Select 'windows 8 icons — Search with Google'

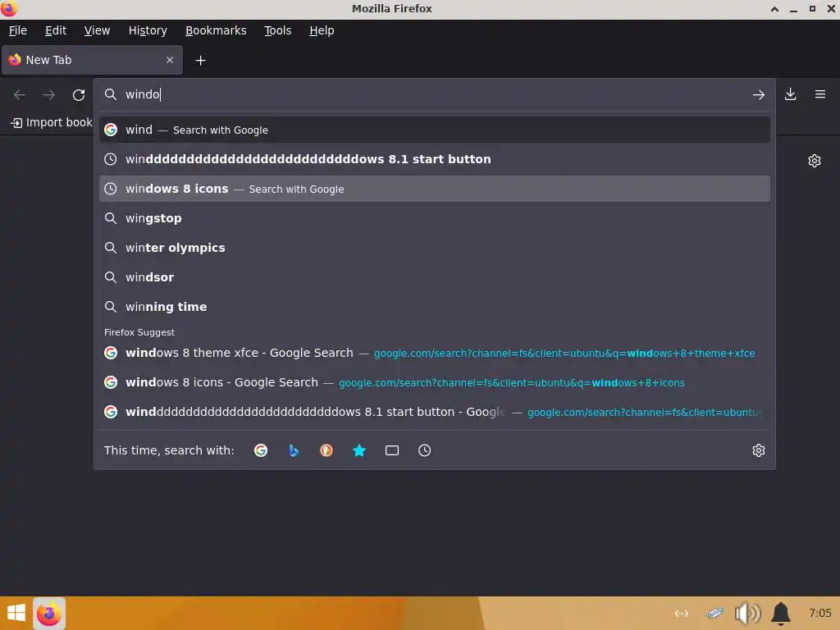pyautogui.click(x=435, y=189)
